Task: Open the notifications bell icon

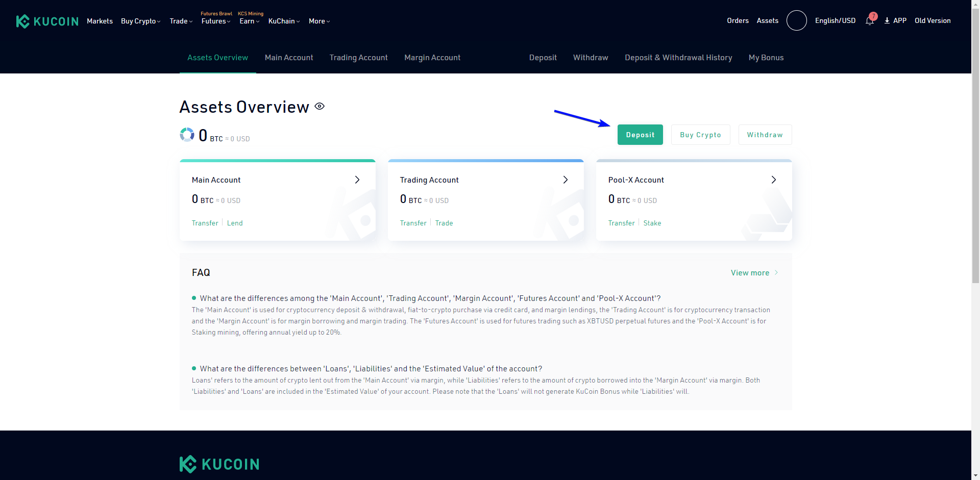Action: tap(870, 21)
